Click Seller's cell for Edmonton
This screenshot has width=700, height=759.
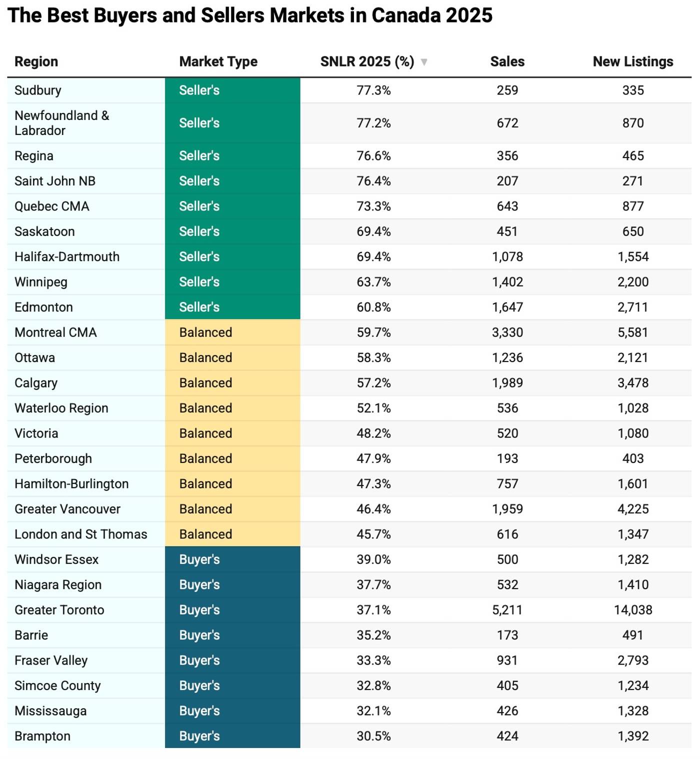coord(199,307)
